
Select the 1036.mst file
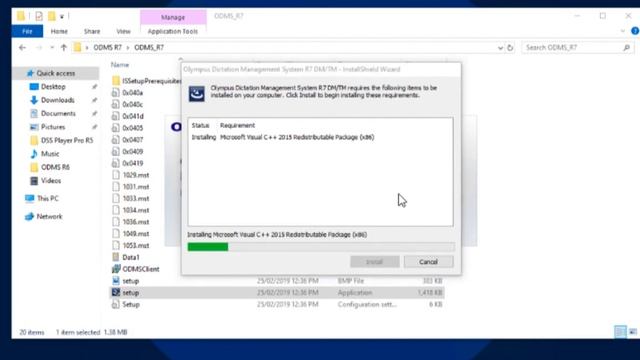[x=136, y=222]
